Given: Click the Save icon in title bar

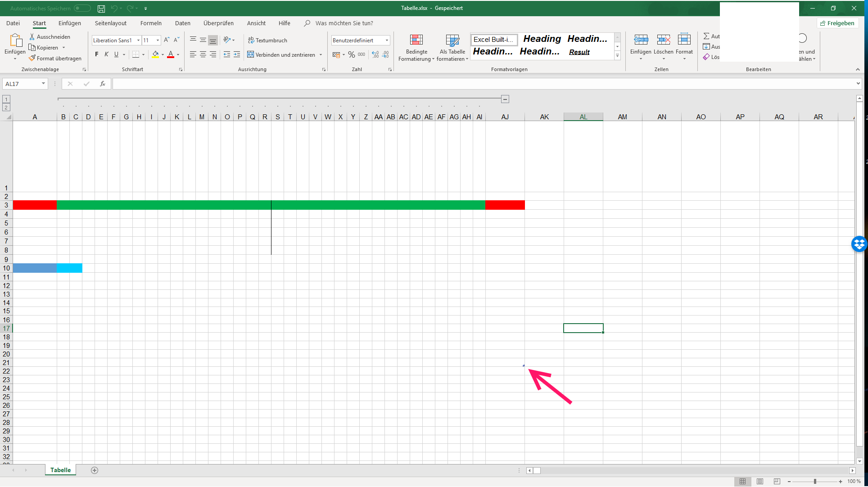Looking at the screenshot, I should tap(101, 9).
